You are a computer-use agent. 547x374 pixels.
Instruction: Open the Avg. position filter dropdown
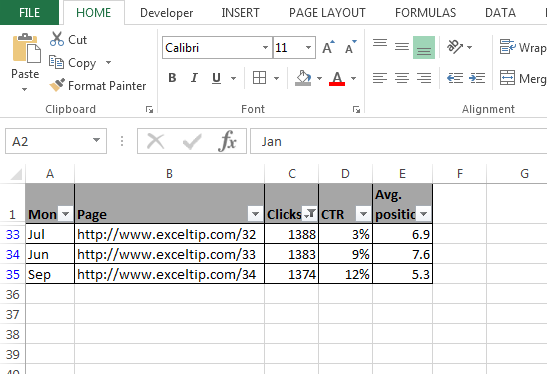point(424,214)
